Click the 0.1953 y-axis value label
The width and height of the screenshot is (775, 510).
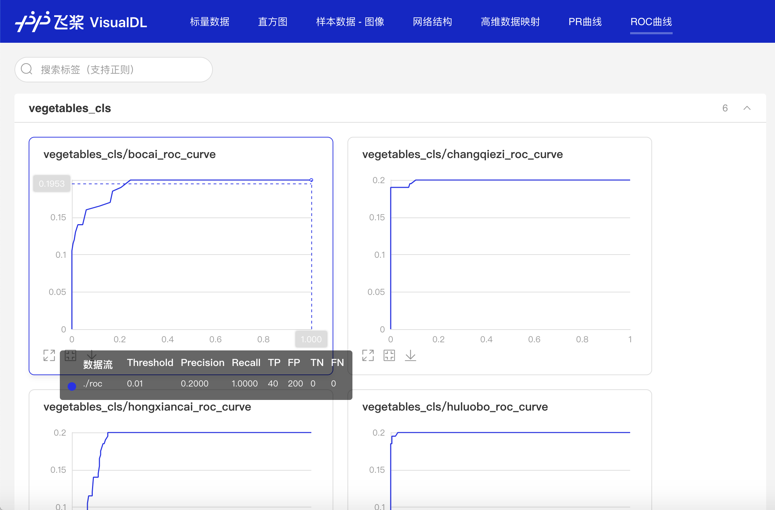coord(52,183)
